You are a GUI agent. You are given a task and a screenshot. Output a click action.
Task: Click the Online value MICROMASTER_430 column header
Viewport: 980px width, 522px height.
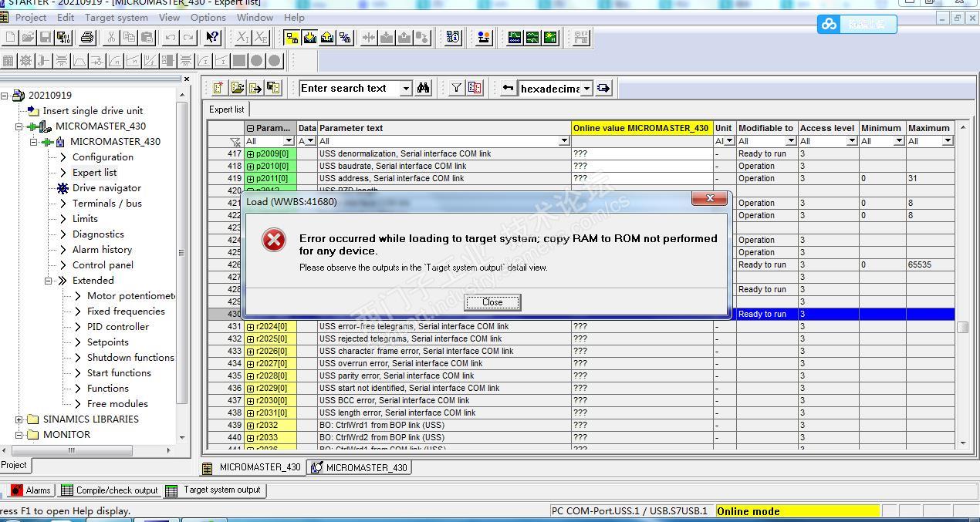click(640, 128)
